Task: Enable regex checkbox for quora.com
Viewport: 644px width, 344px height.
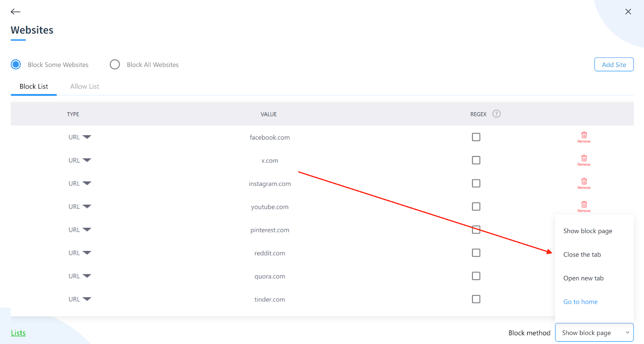Action: [476, 276]
